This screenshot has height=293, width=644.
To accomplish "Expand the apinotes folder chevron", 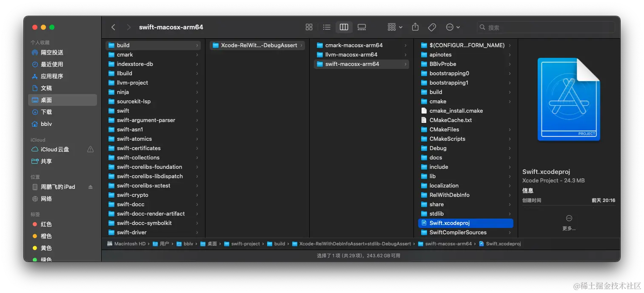I will pyautogui.click(x=510, y=54).
